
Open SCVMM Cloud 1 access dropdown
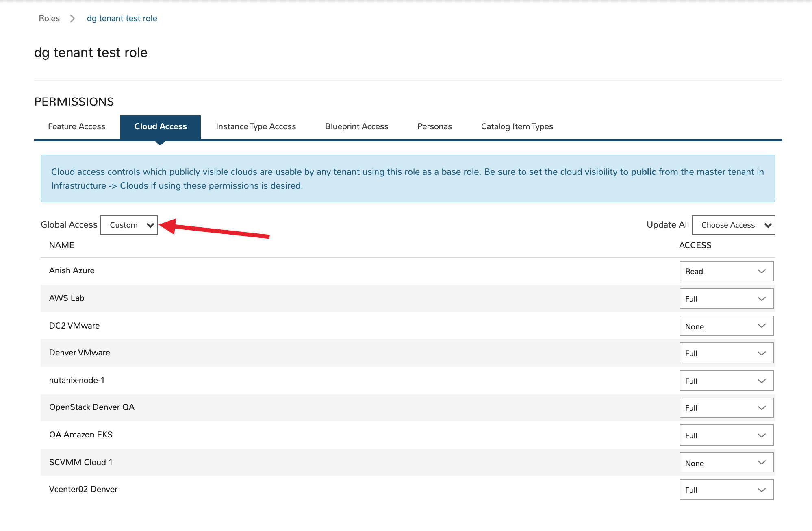(x=726, y=463)
